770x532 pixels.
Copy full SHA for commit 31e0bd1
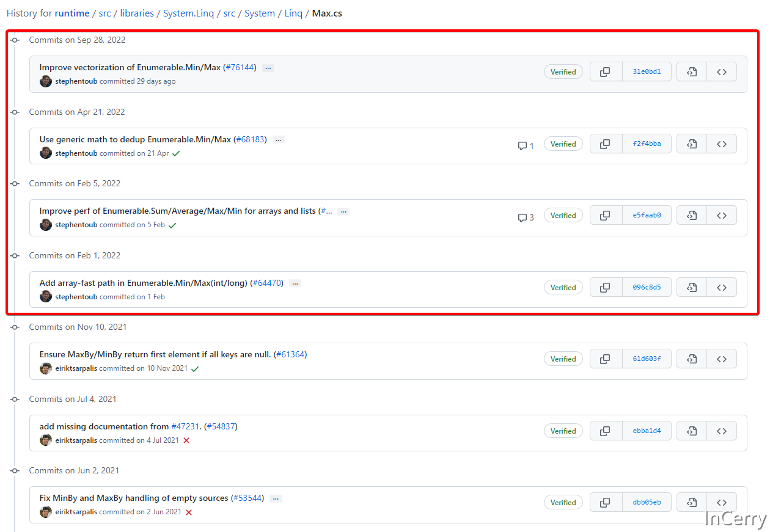coord(605,72)
